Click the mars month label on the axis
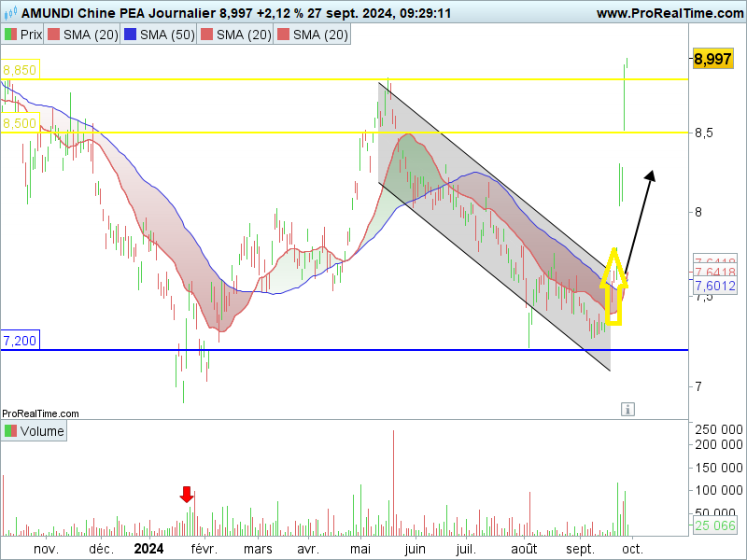Viewport: 747px width, 560px height. [258, 549]
